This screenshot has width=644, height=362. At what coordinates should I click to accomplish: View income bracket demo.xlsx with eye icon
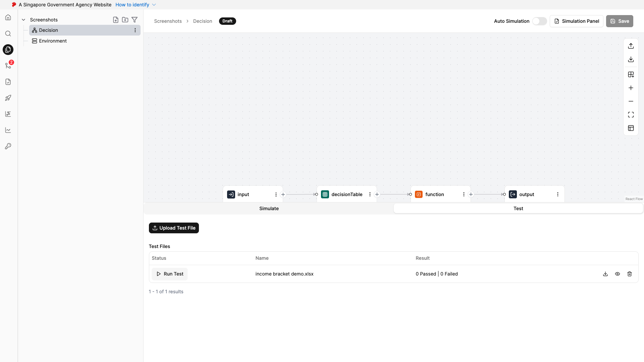[x=618, y=274]
